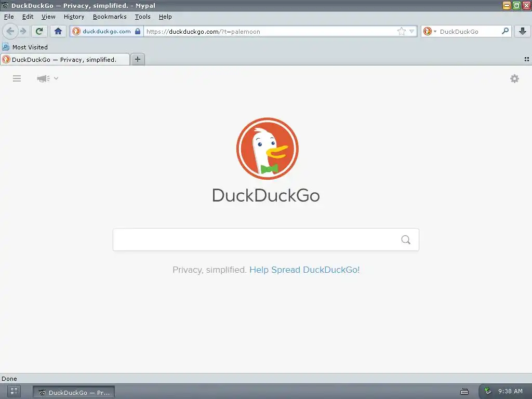Open the taskbar start menu button
The height and width of the screenshot is (399, 532).
coord(14,391)
